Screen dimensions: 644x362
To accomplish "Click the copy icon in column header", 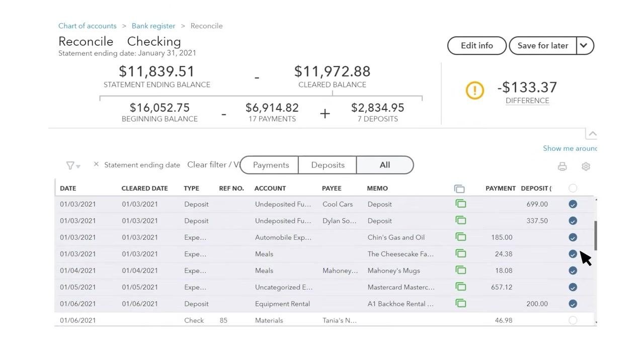I will (x=459, y=189).
